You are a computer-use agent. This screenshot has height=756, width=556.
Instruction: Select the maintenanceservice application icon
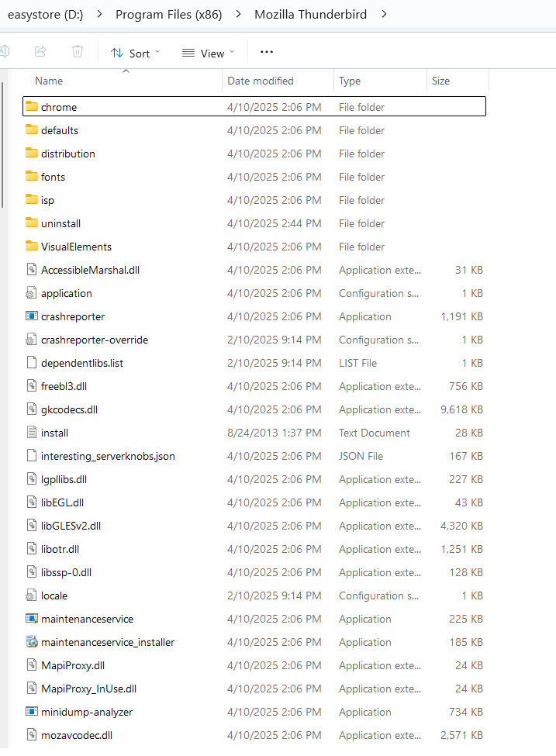click(32, 619)
